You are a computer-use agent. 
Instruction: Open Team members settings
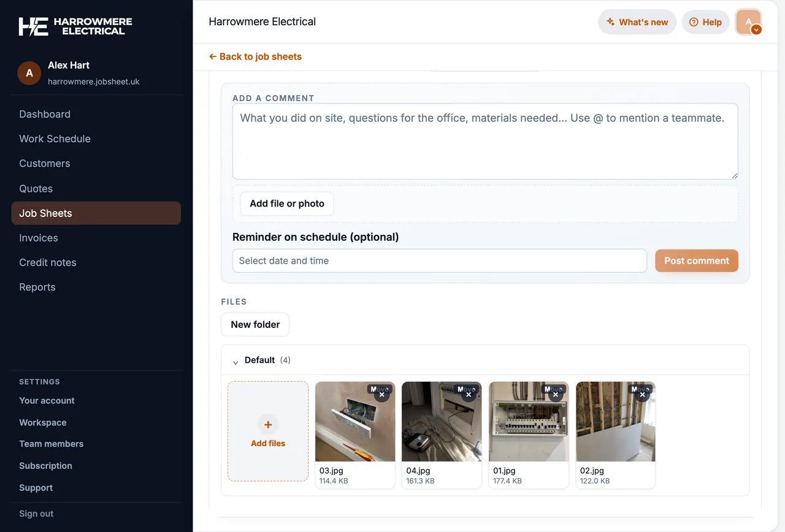click(51, 444)
